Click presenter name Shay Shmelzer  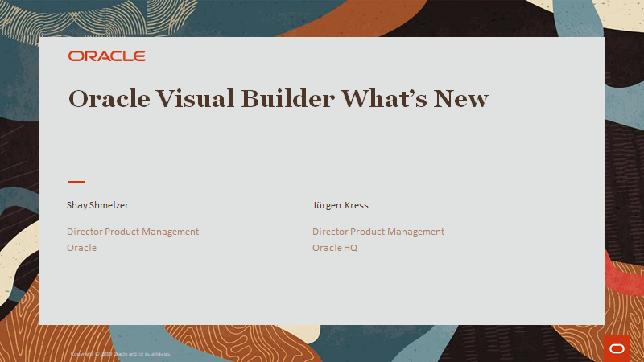(x=98, y=205)
